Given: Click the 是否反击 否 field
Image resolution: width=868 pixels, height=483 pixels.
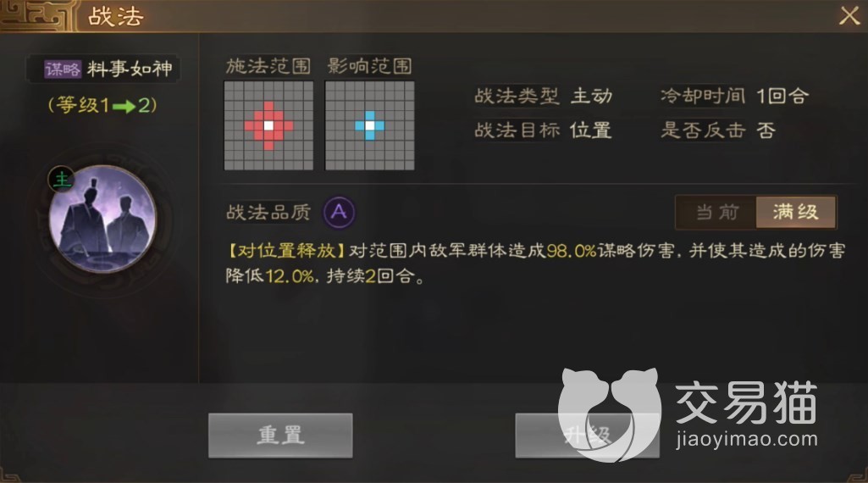Looking at the screenshot, I should pyautogui.click(x=718, y=130).
